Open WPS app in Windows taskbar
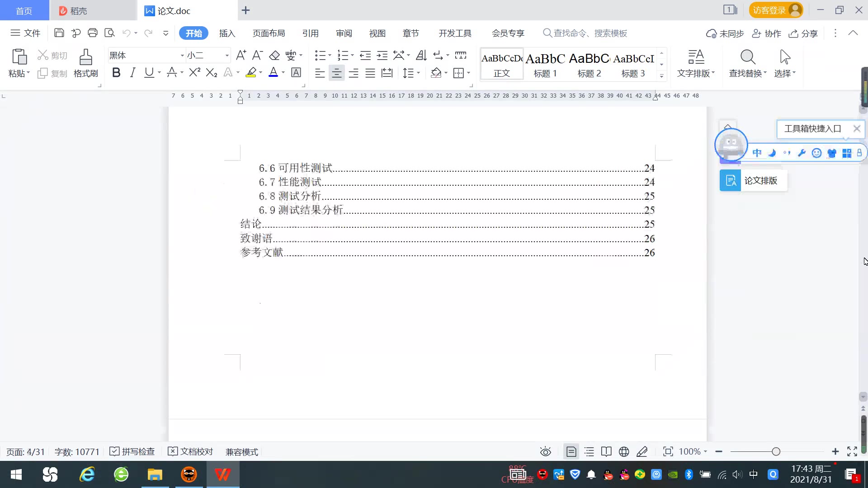 [223, 474]
